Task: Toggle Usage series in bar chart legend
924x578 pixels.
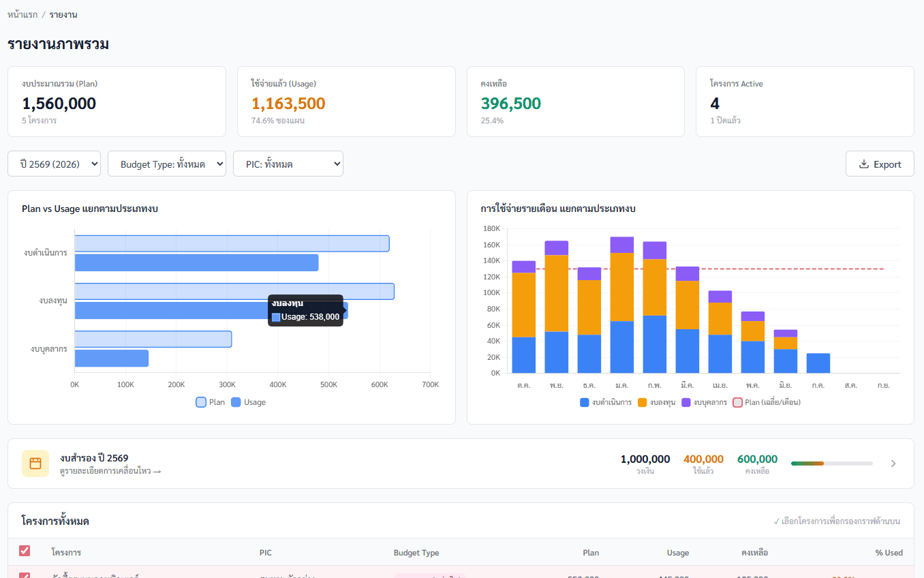Action: pyautogui.click(x=248, y=402)
